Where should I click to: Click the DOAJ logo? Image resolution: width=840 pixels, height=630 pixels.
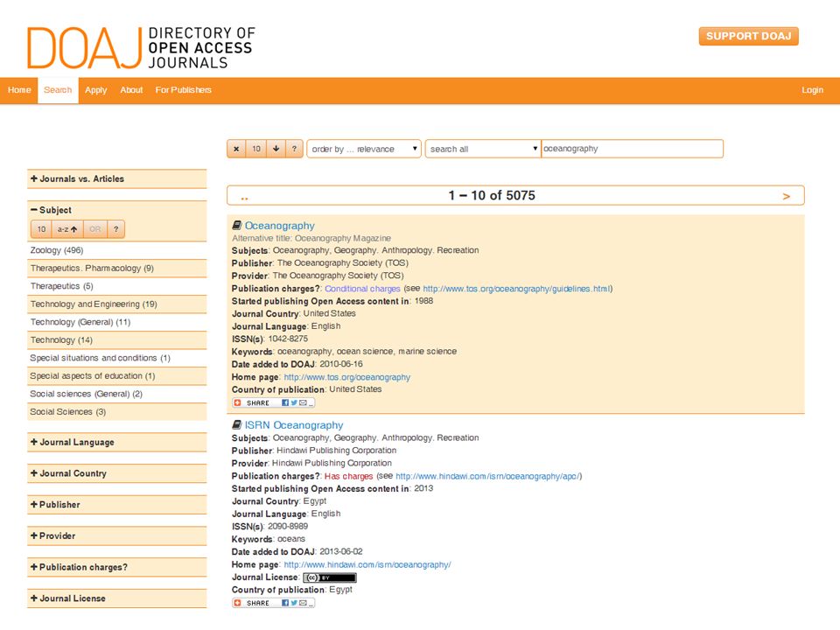[142, 47]
